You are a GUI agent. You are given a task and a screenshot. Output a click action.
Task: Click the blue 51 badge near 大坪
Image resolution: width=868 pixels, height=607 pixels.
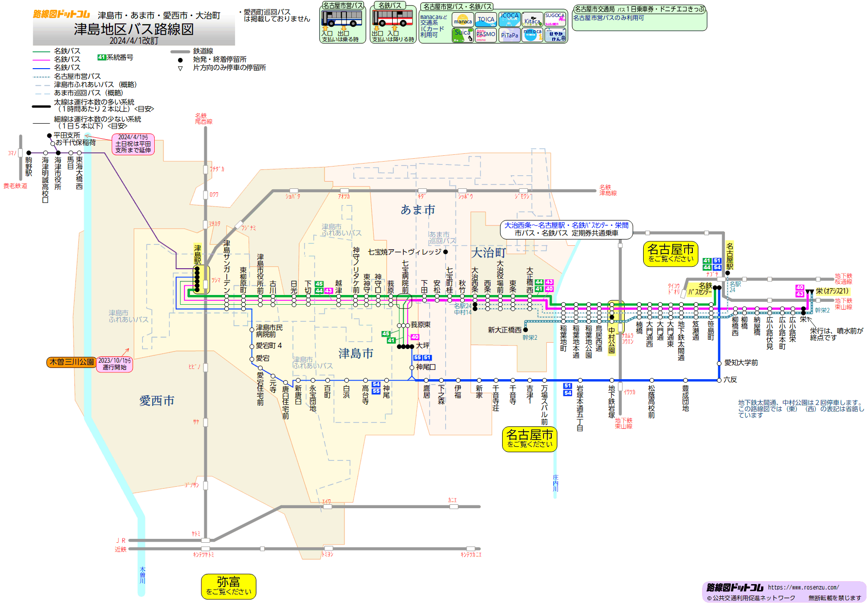[427, 357]
